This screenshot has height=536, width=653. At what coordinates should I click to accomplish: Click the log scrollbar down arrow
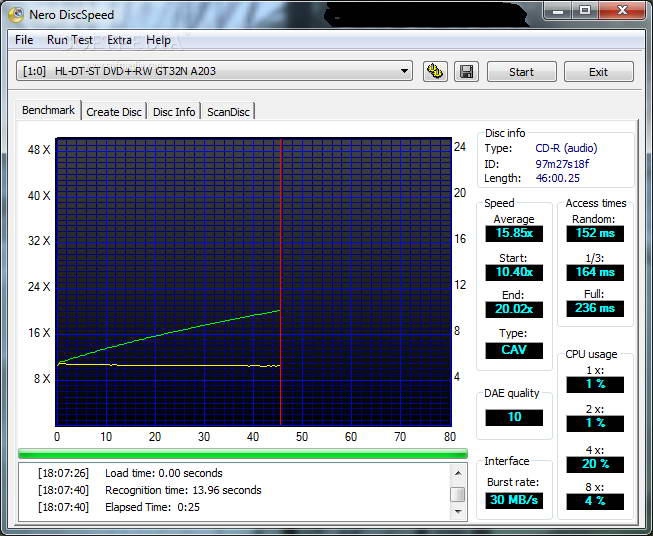click(x=458, y=511)
